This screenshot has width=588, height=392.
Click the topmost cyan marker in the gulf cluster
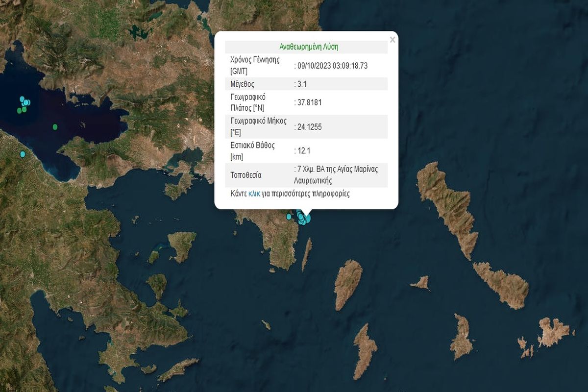tap(22, 99)
